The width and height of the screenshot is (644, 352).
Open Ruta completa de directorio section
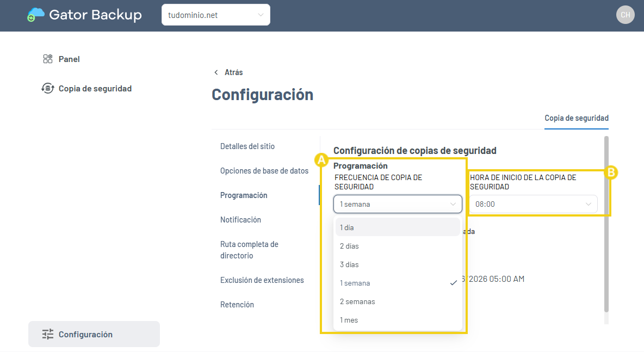coord(249,250)
